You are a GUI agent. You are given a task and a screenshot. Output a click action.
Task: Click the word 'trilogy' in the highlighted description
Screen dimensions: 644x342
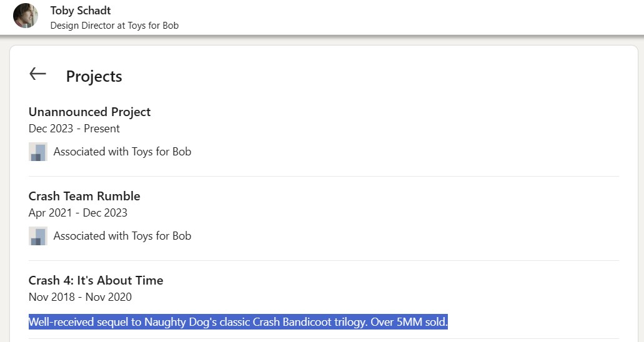(348, 323)
